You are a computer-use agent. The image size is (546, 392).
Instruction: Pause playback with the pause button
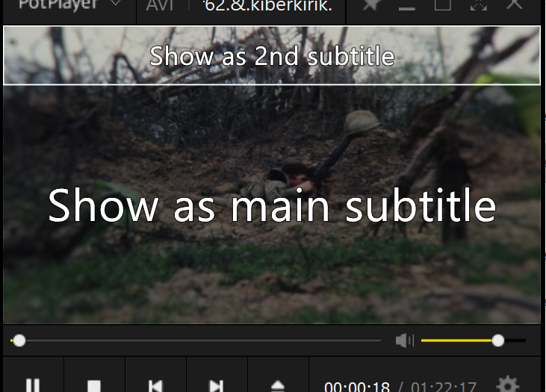point(33,385)
